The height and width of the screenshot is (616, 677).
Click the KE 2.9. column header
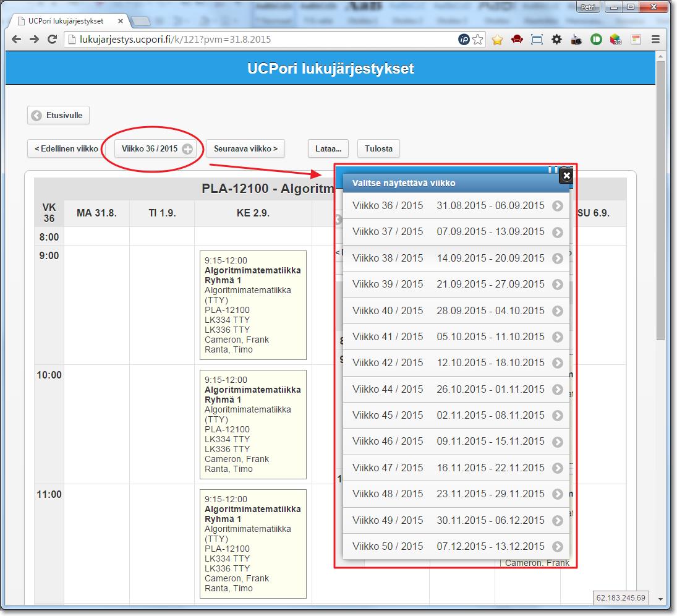click(253, 213)
